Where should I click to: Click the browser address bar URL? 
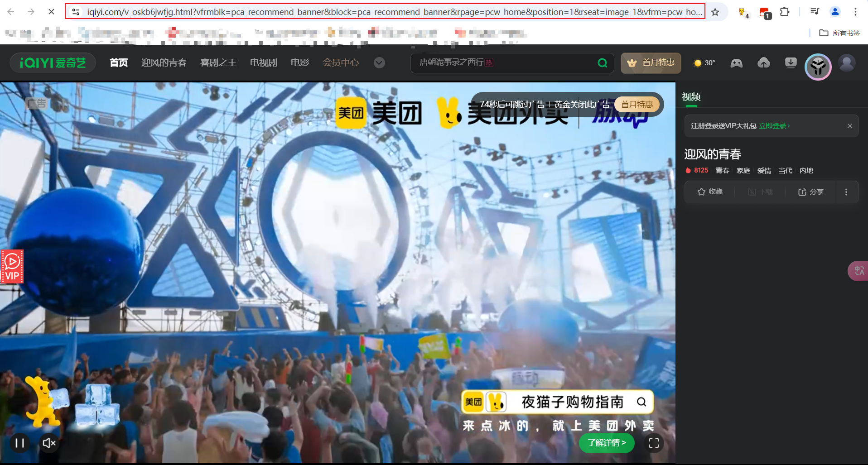[x=385, y=12]
